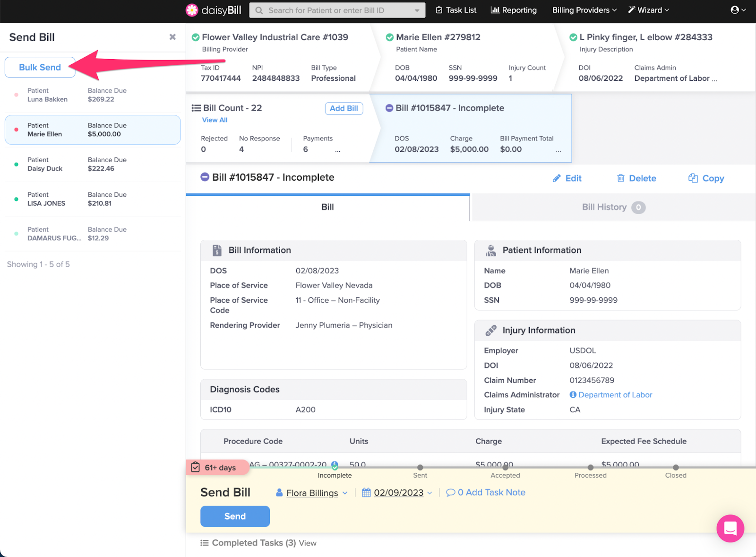Click info icon next to procedure code
The width and height of the screenshot is (756, 557).
pos(335,464)
